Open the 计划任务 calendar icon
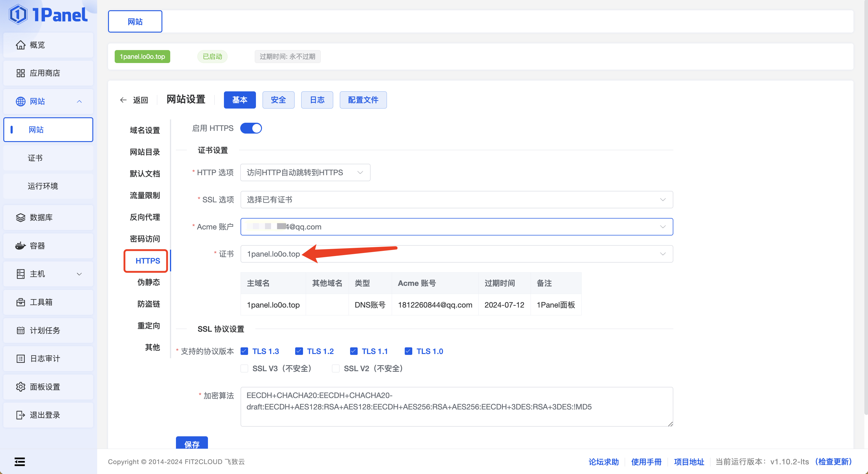Image resolution: width=868 pixels, height=474 pixels. point(21,330)
